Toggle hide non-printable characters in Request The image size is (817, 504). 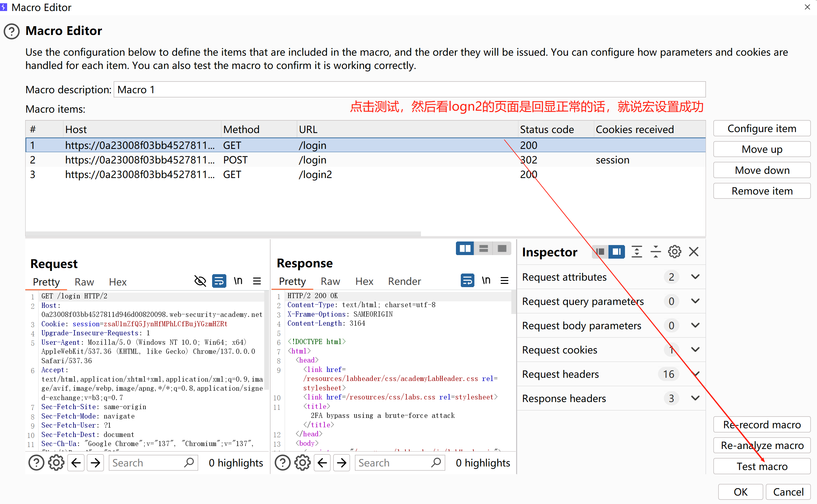[200, 281]
